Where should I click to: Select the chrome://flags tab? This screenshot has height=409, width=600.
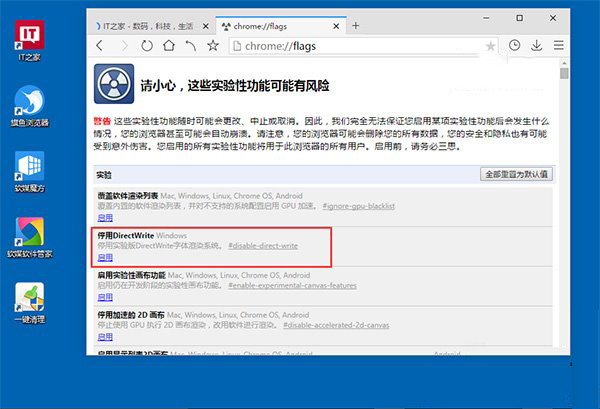coord(281,26)
